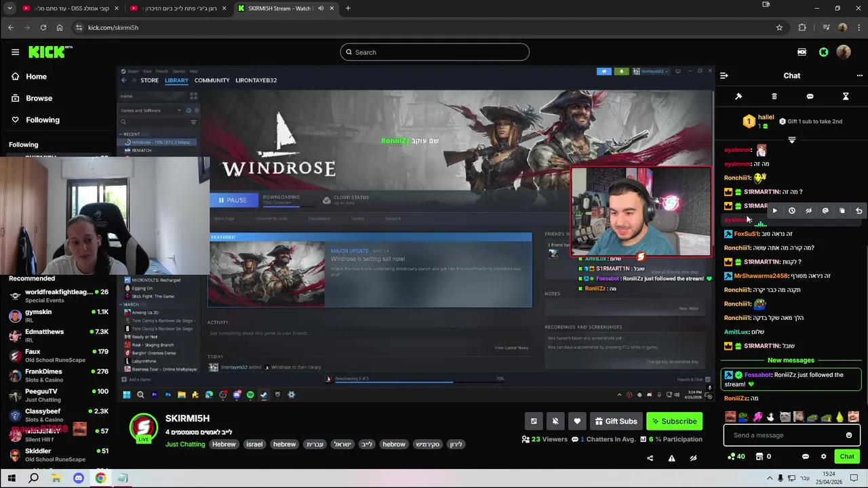Screen dimensions: 868x488
Task: Click the Just Chatting category link
Action: tap(185, 445)
